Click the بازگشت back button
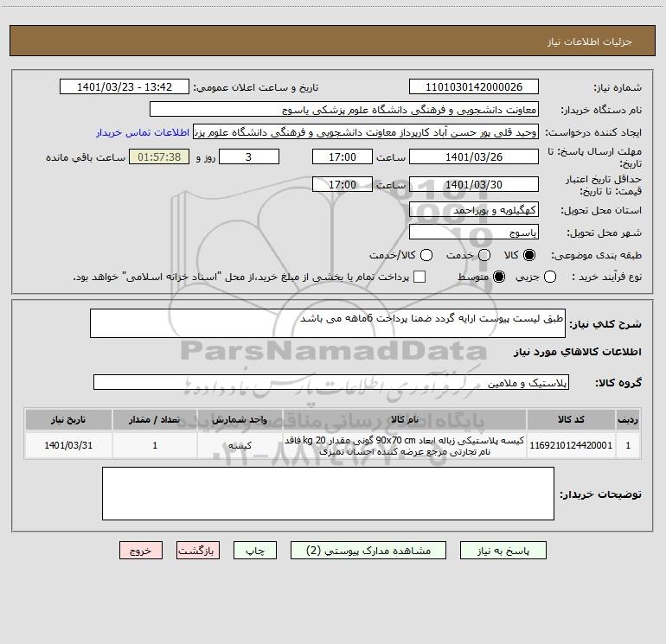The height and width of the screenshot is (644, 666). 198,550
